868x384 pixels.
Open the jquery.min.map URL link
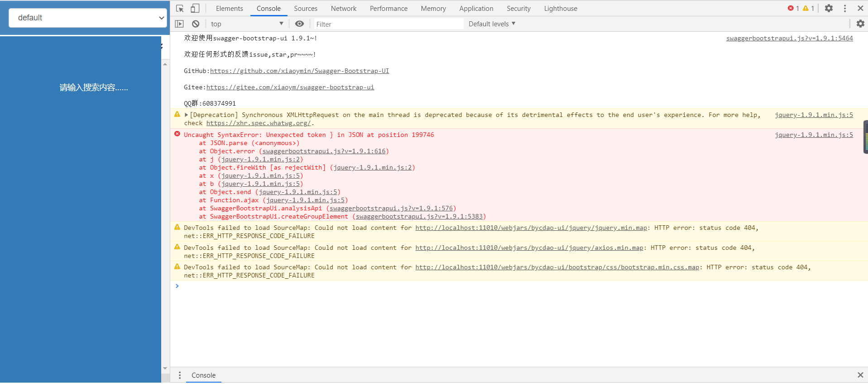(x=531, y=228)
